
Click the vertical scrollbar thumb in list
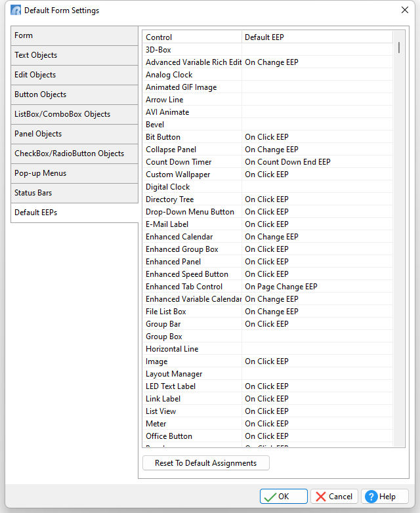tap(399, 48)
